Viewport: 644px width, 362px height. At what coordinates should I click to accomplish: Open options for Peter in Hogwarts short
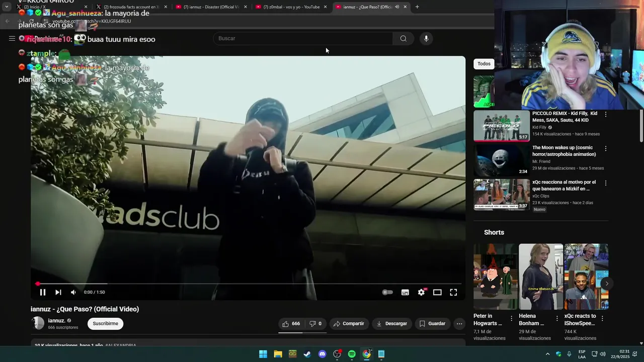tap(511, 318)
